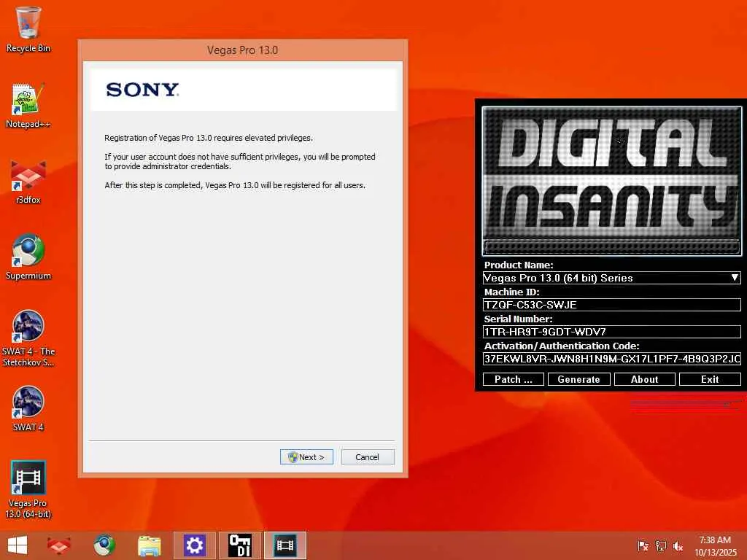The height and width of the screenshot is (560, 747).
Task: Open the clock showing 7:38 AM
Action: (x=715, y=546)
